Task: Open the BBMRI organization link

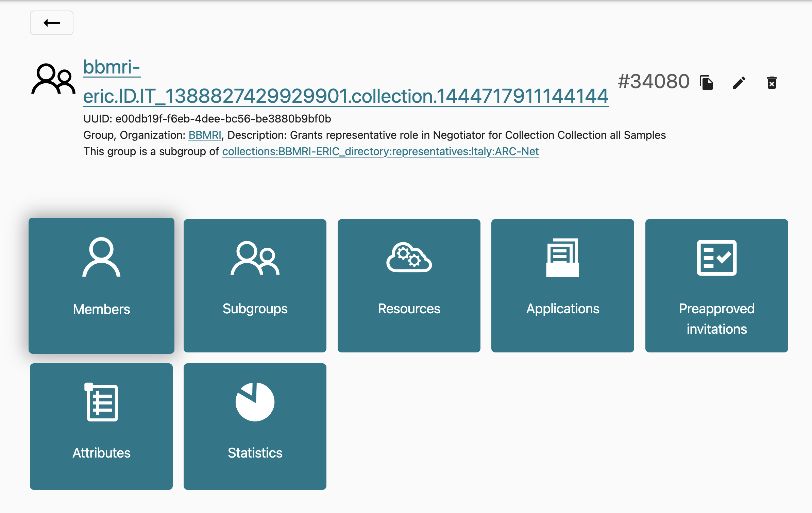Action: (205, 135)
